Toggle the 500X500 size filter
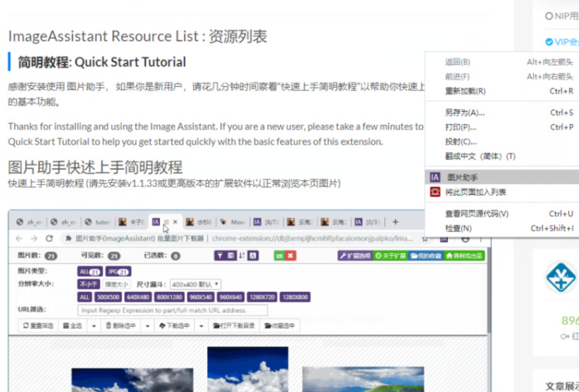579x392 pixels. (108, 297)
